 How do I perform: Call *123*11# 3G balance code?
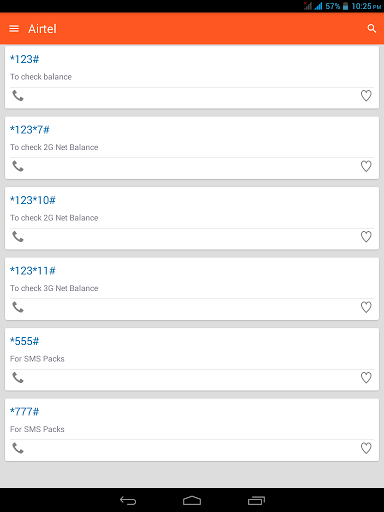tap(18, 307)
